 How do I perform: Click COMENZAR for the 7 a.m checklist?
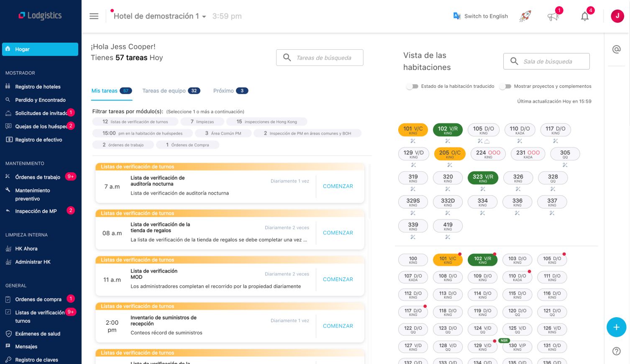click(x=338, y=186)
